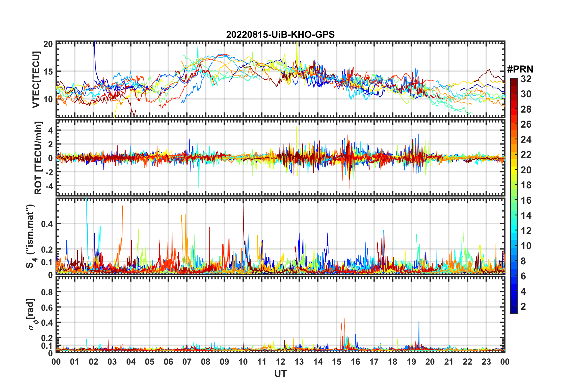This screenshot has width=561, height=392.
Task: Click the VTEC axis tick label 20
Action: (x=48, y=44)
